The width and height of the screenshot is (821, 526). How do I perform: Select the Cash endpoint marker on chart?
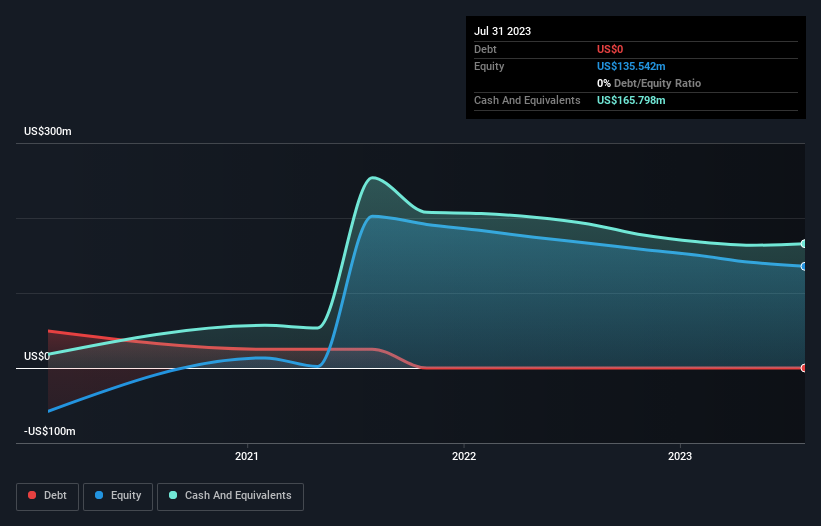coord(803,244)
